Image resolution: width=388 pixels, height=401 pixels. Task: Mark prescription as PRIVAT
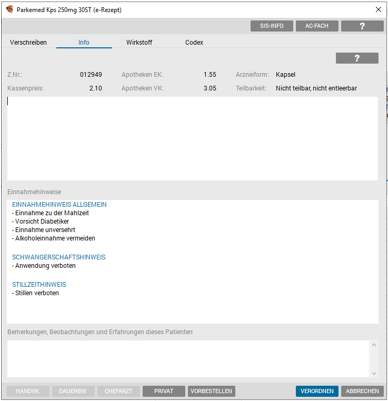coord(164,391)
